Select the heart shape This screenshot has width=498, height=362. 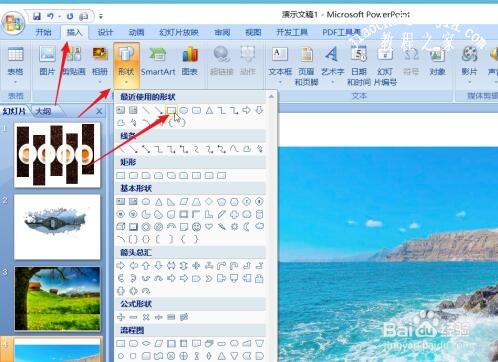[209, 227]
